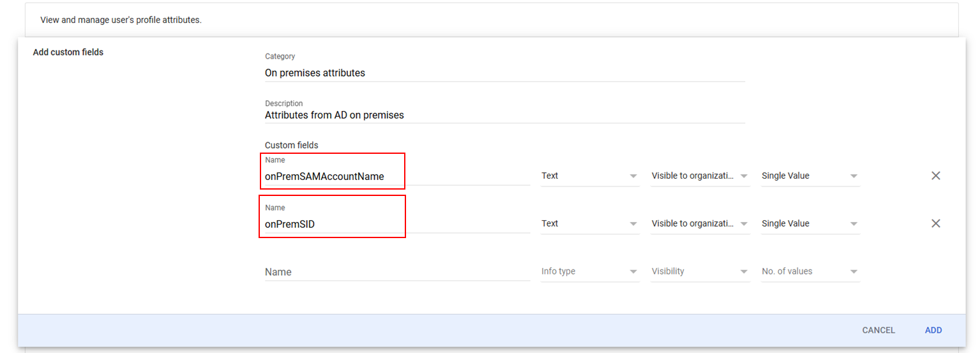Select the Visibility dropdown in the blank row

click(x=700, y=271)
